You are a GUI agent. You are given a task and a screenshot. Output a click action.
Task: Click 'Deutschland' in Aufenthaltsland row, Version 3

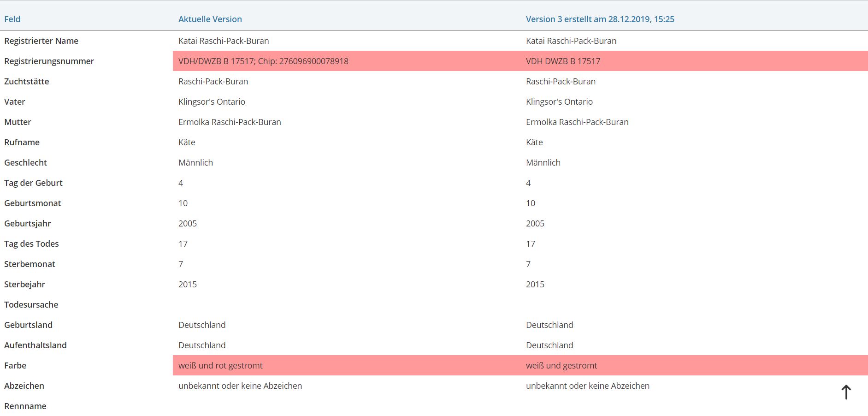coord(549,345)
